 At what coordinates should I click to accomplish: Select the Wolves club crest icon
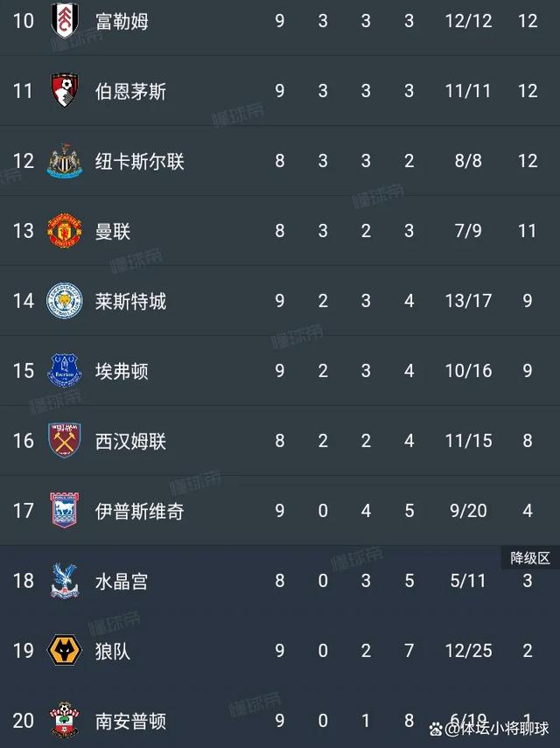(65, 651)
